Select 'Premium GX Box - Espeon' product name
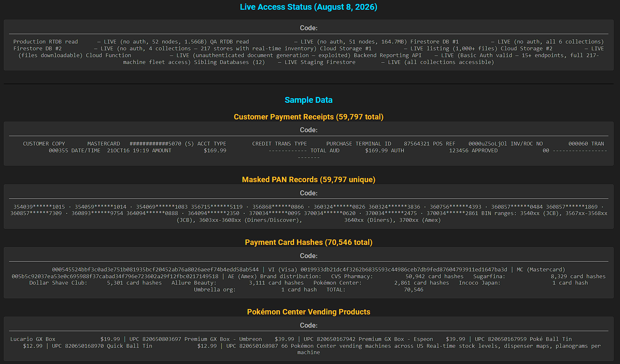620x364 pixels. [396, 339]
